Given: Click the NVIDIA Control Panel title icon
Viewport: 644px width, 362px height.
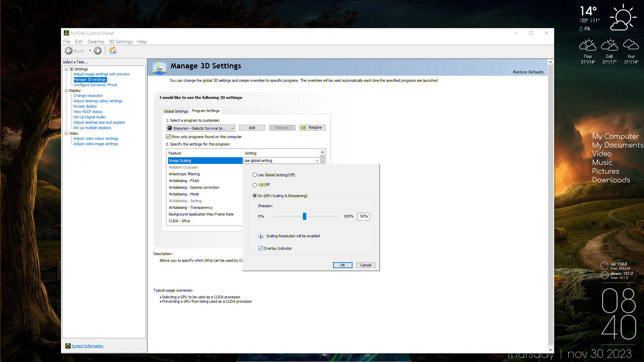Looking at the screenshot, I should 66,33.
